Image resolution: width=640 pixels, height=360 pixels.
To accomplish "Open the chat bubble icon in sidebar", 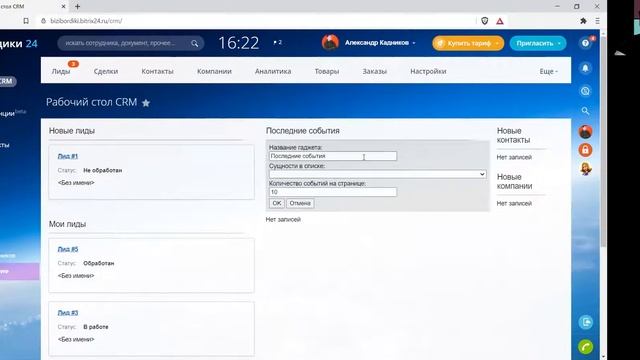I will pos(585,91).
